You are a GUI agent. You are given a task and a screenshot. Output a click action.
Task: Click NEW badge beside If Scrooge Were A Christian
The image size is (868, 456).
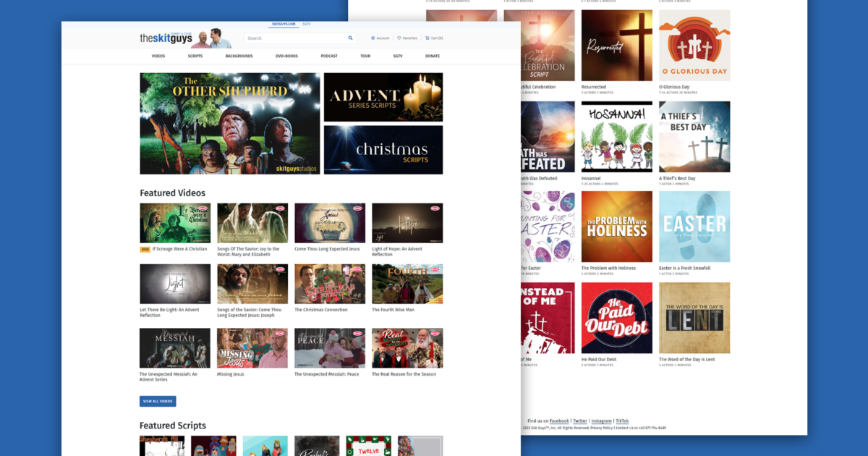point(145,249)
